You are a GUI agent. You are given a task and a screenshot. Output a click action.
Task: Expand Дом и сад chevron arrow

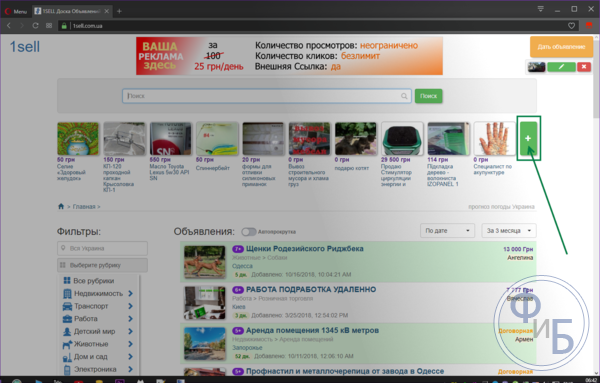(130, 357)
